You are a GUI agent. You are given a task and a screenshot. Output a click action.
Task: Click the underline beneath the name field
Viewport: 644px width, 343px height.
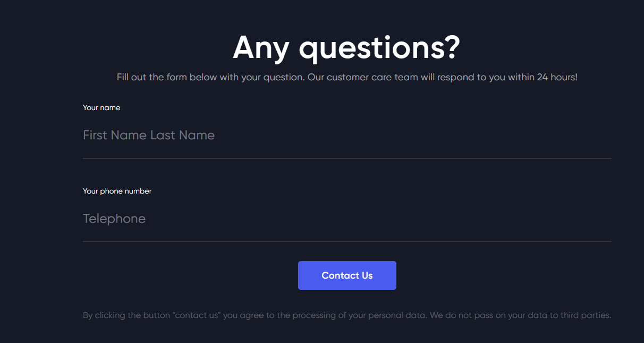347,158
